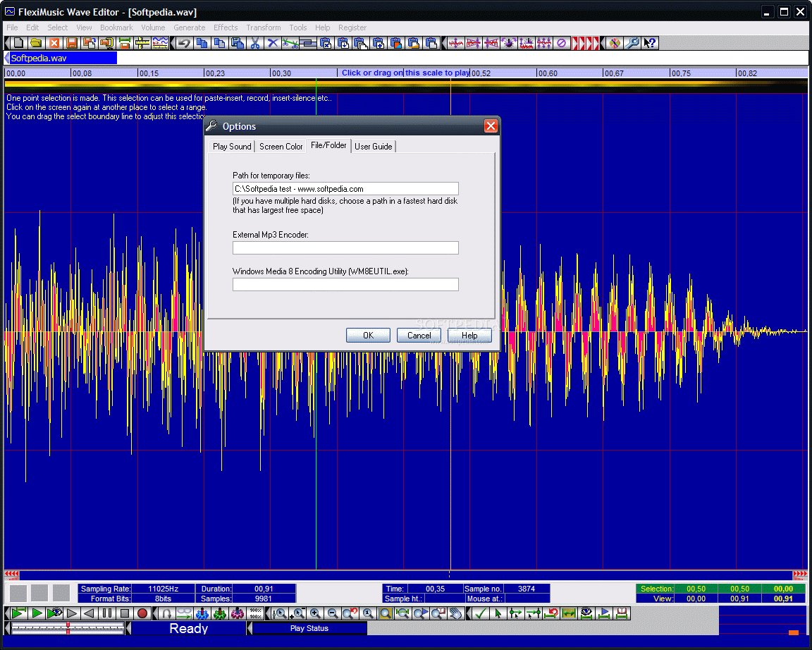Click the scissors Cut icon

255,43
